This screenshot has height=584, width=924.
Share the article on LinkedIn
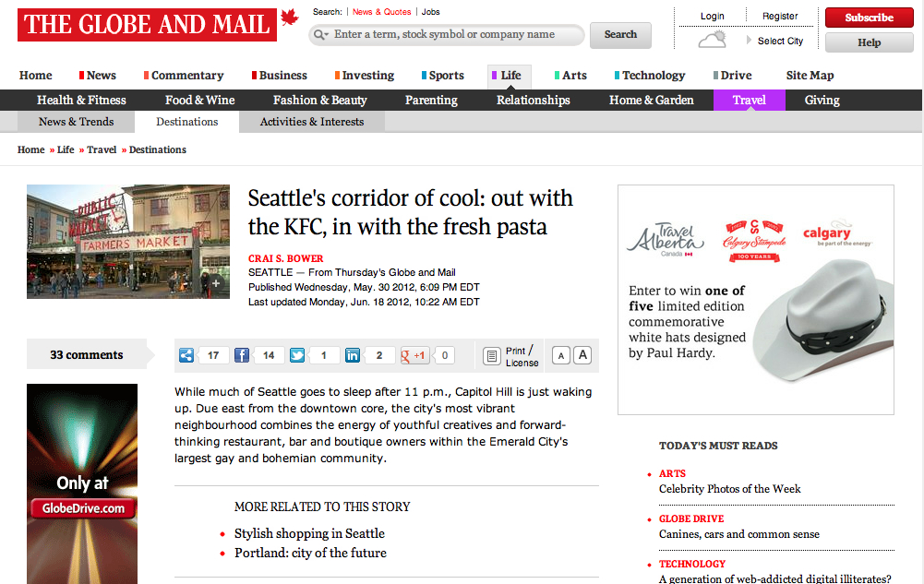pos(353,355)
